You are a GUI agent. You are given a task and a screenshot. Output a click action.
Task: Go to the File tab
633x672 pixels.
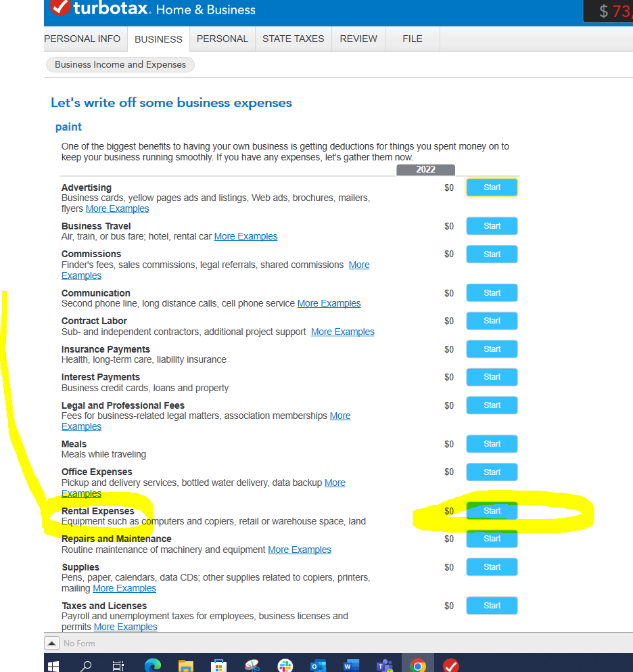tap(413, 39)
